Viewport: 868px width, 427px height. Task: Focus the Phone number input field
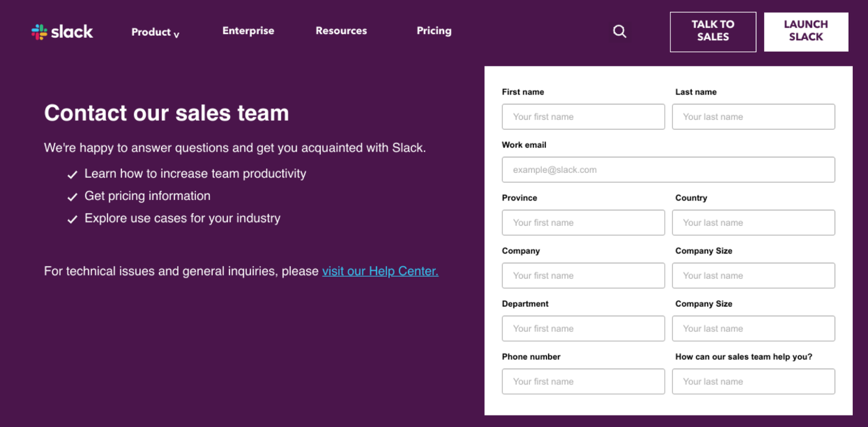pyautogui.click(x=583, y=382)
